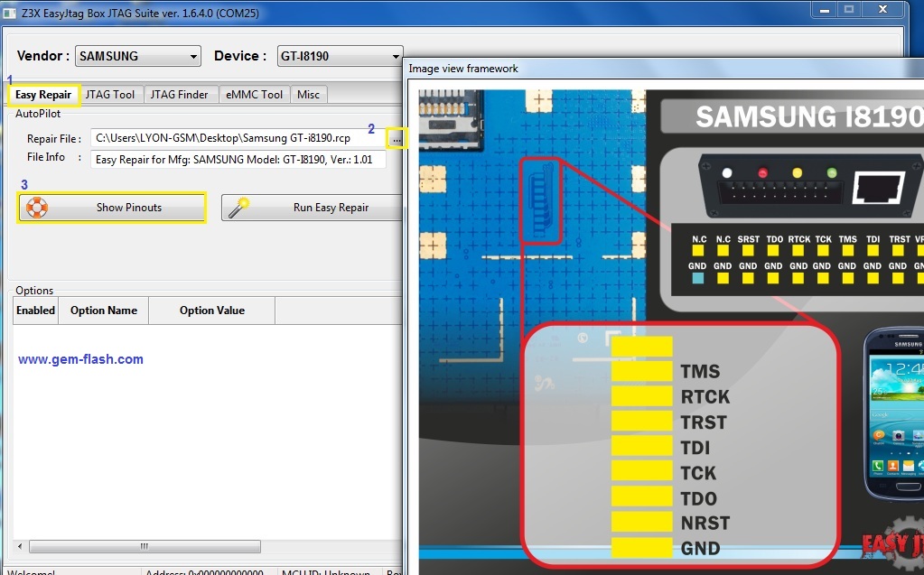Click the Options group label
The height and width of the screenshot is (575, 924).
coord(34,291)
